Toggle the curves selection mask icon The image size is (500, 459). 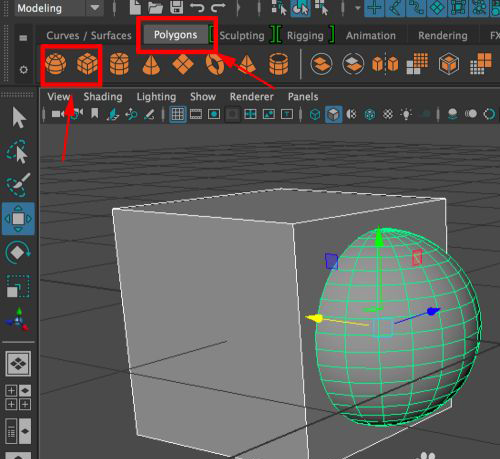(x=416, y=8)
